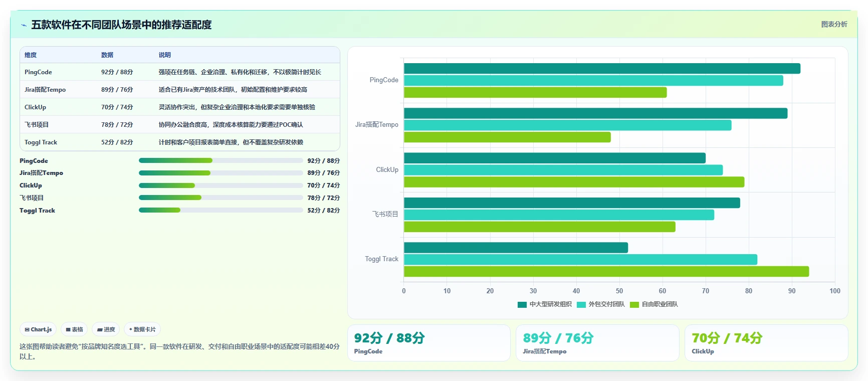Click the 飞书项目 progress bar

coord(221,198)
